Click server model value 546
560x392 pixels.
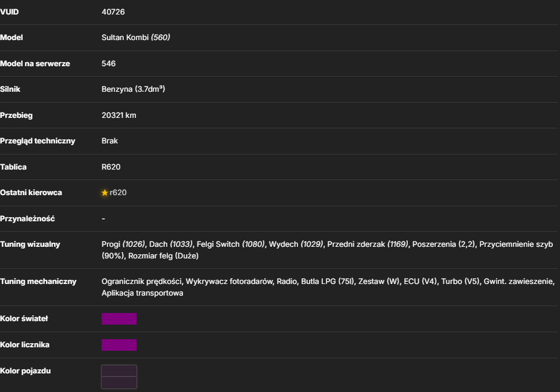pos(109,63)
